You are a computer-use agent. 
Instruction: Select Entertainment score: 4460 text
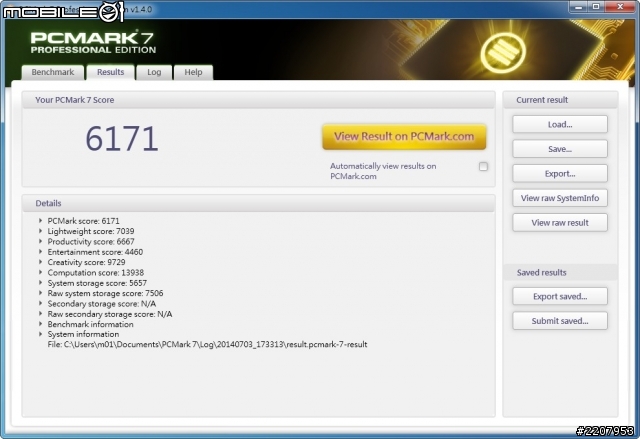coord(95,252)
